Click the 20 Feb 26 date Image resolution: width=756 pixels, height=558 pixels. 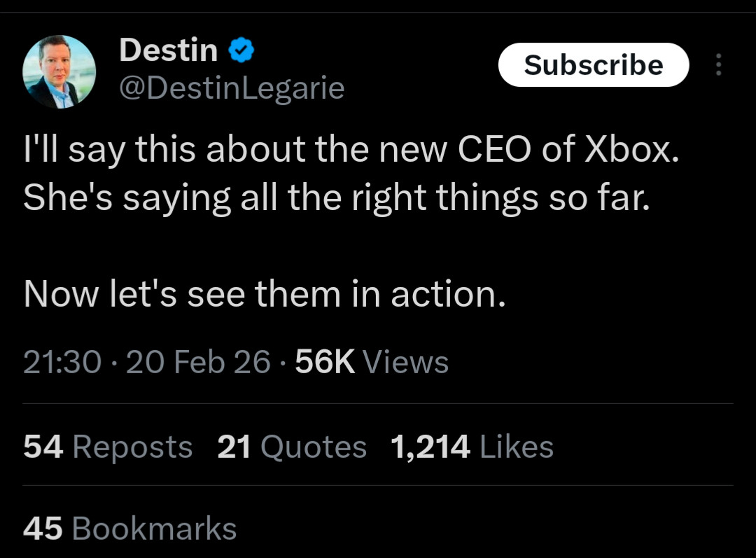click(x=198, y=362)
